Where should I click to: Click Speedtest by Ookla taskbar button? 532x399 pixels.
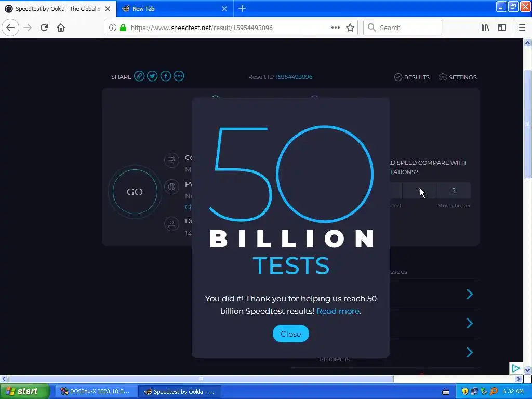pyautogui.click(x=180, y=392)
